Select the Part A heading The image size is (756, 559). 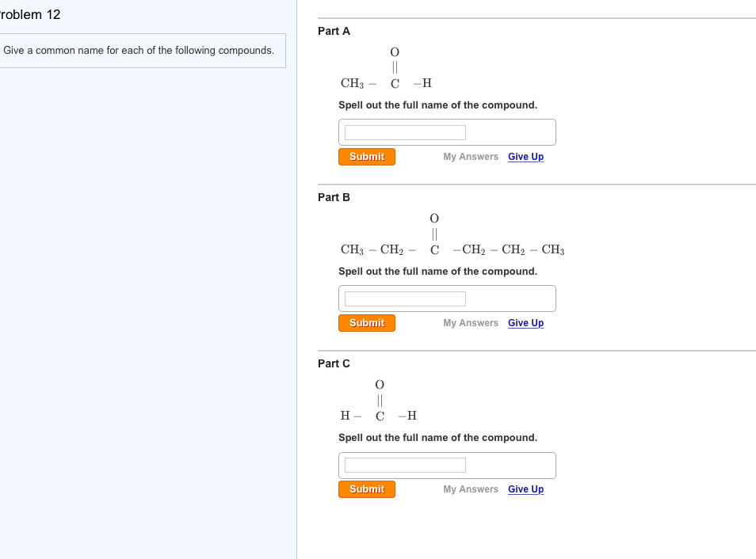tap(334, 30)
